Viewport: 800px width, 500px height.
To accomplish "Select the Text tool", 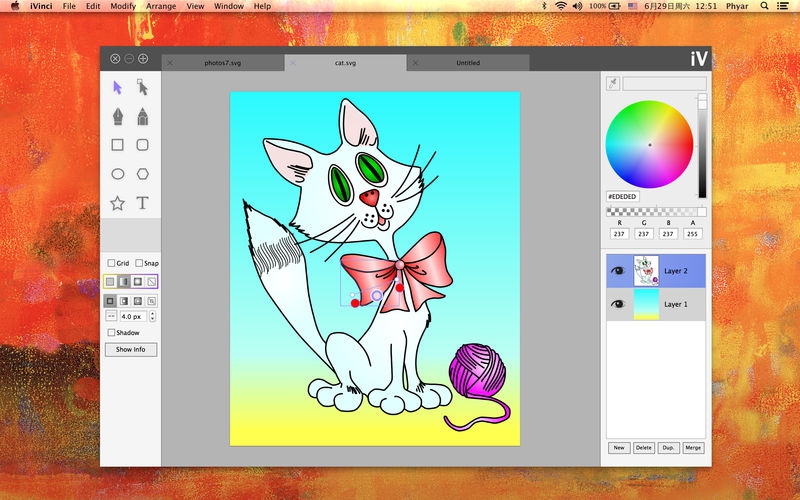I will coord(143,203).
